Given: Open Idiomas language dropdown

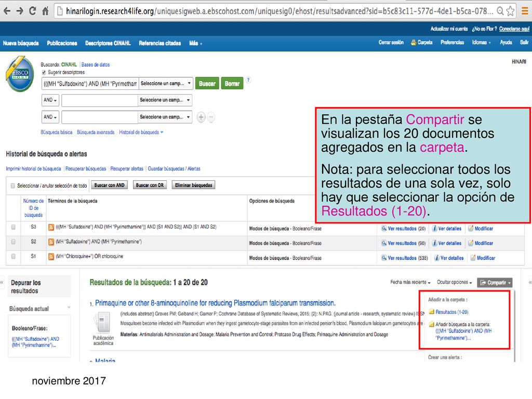Looking at the screenshot, I should click(481, 43).
